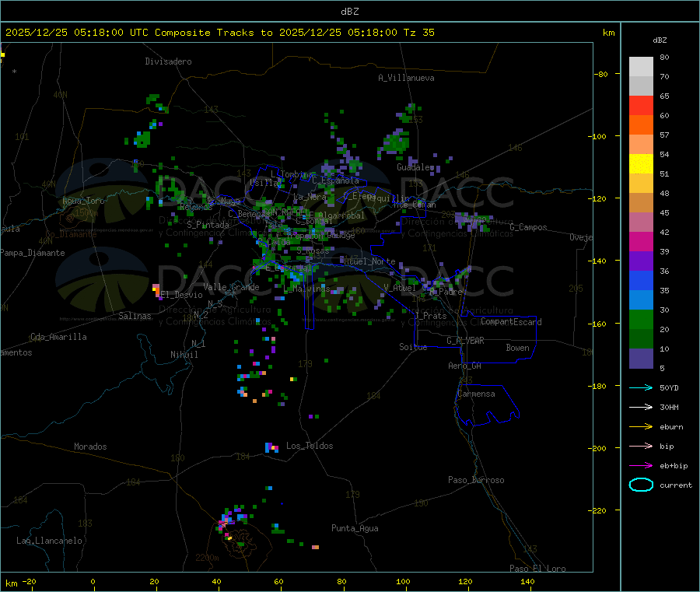Select the 54 dBZ yellow color swatch
This screenshot has width=700, height=592.
(x=641, y=164)
